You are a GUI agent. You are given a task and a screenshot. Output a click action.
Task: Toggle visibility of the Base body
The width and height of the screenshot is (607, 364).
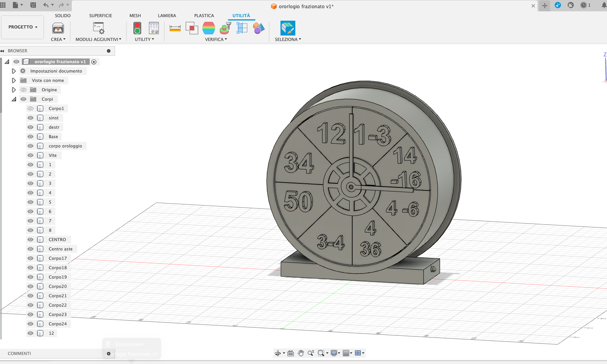pos(30,137)
